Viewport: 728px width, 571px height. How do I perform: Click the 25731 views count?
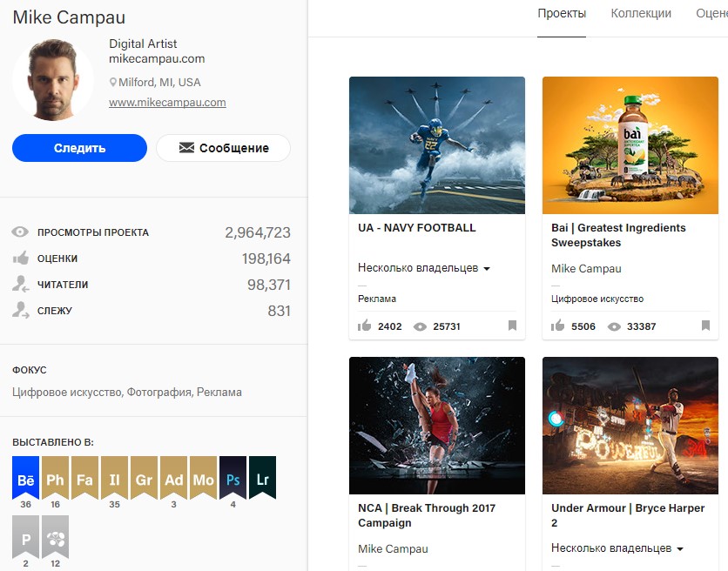(x=447, y=326)
